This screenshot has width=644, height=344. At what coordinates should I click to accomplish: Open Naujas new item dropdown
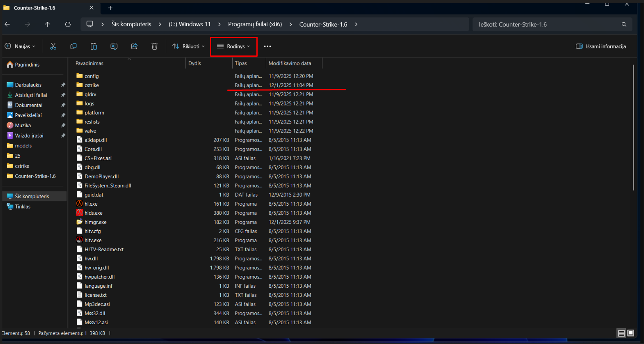pyautogui.click(x=20, y=46)
